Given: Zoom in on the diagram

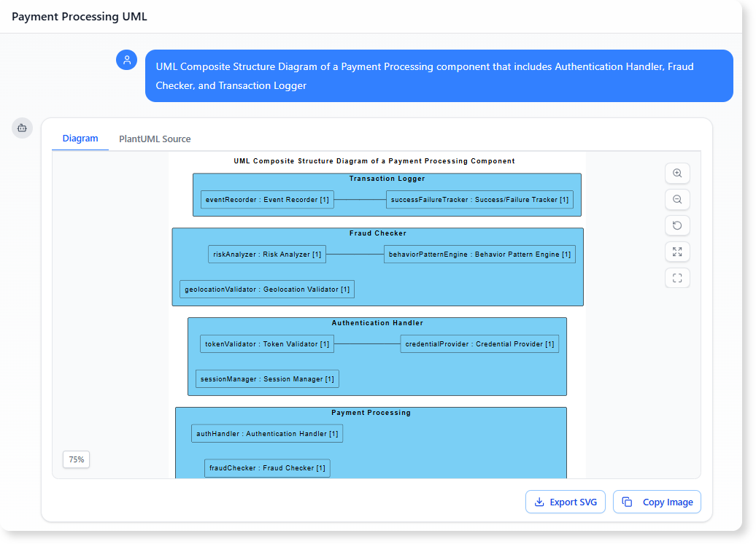Looking at the screenshot, I should (677, 174).
